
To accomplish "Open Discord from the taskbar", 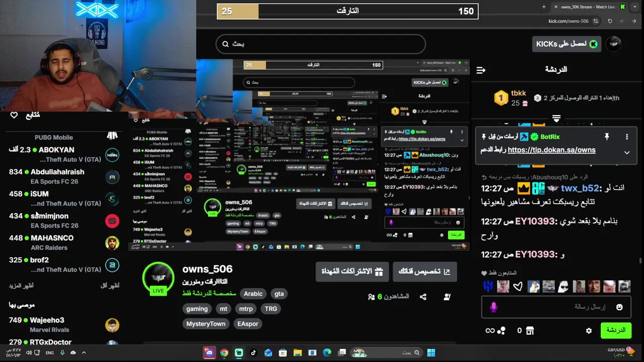I will (209, 352).
